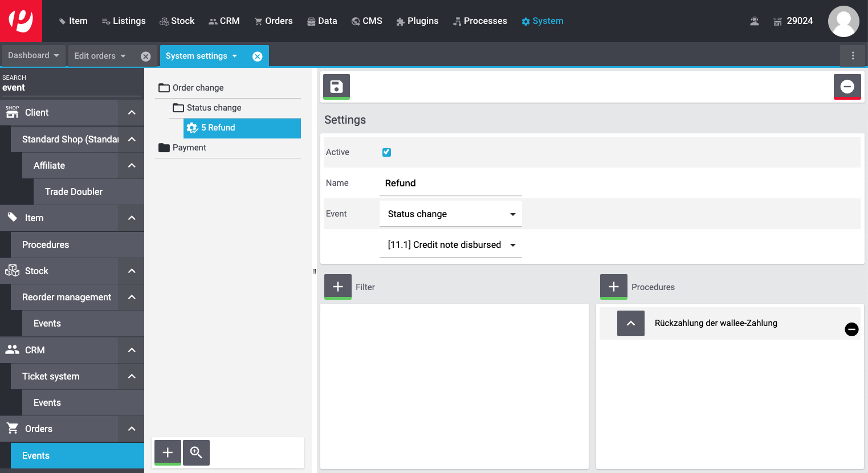This screenshot has width=868, height=473.
Task: Add new event using bottom plus button
Action: 168,452
